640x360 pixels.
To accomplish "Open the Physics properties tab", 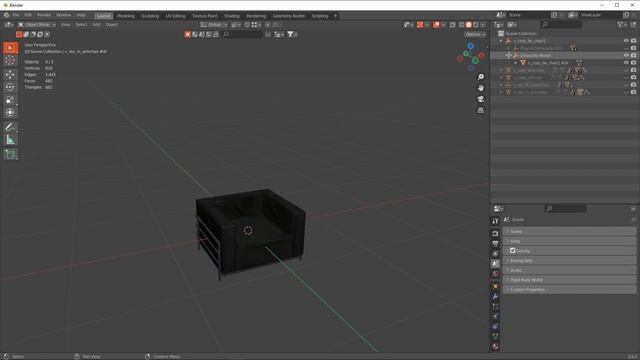I will 495,317.
